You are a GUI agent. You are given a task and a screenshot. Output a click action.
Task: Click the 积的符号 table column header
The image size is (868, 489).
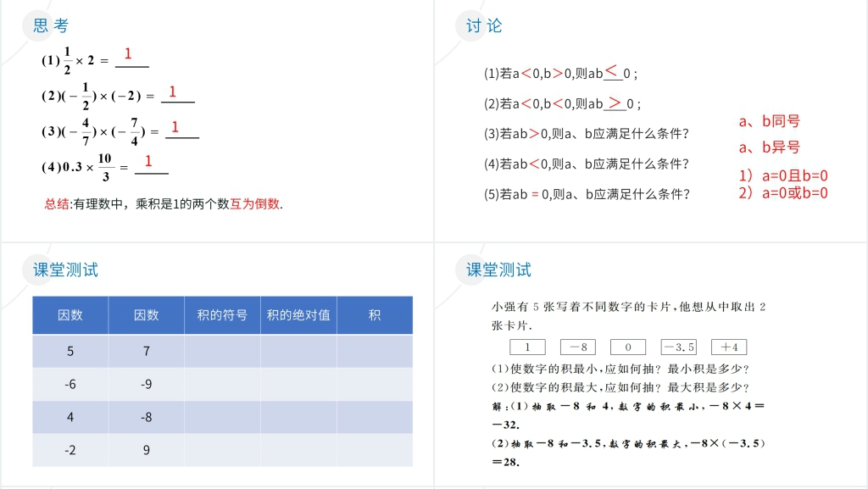tap(222, 315)
